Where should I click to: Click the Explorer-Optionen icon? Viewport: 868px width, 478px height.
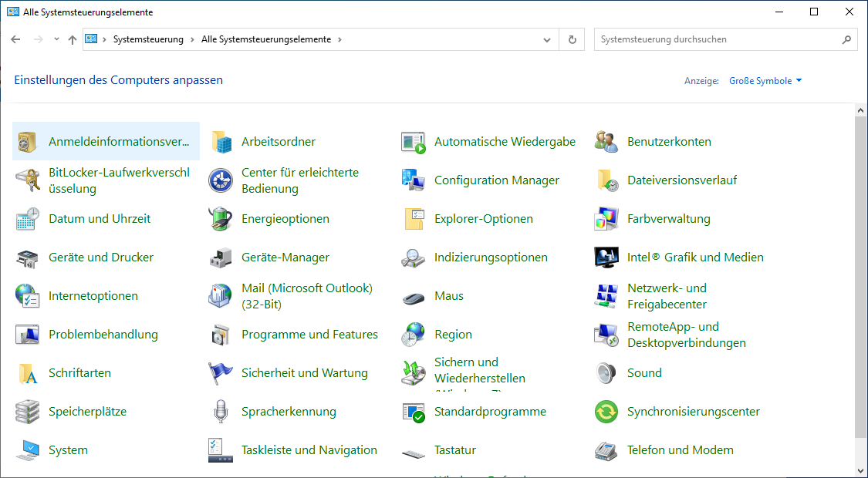[413, 219]
